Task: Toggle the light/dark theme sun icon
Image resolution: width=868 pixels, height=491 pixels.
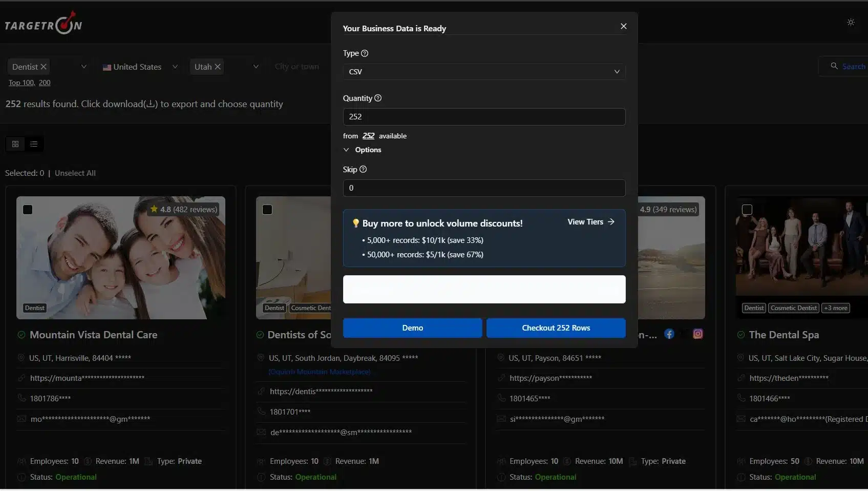Action: point(851,23)
